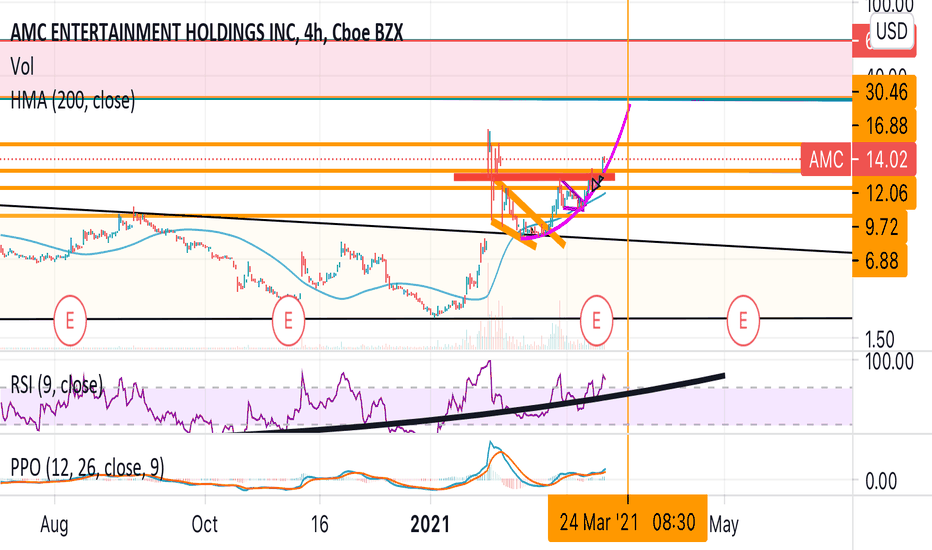932x550 pixels.
Task: Click the Aug label on time axis
Action: click(x=54, y=525)
